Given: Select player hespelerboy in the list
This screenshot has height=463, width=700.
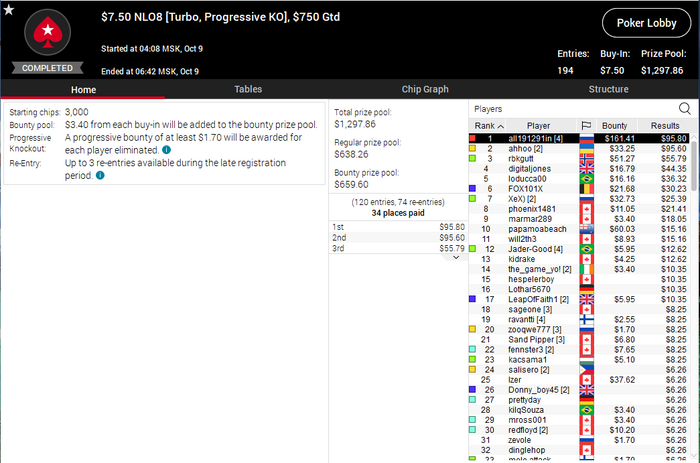Looking at the screenshot, I should 579,279.
